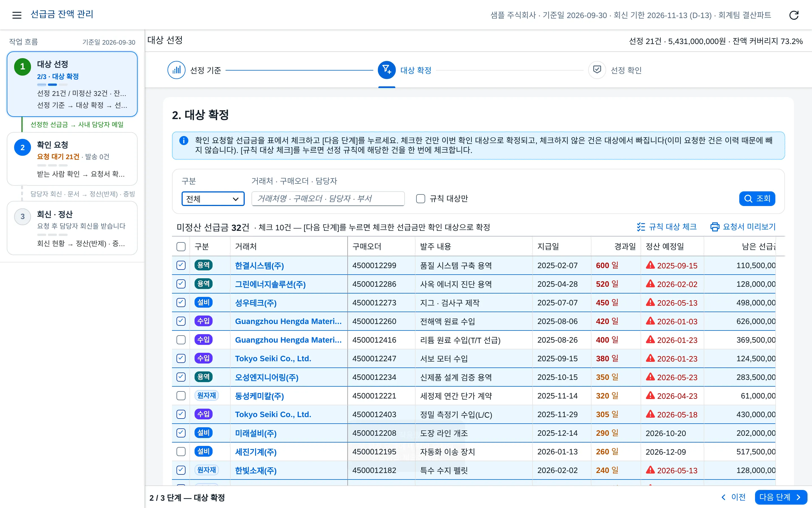Image resolution: width=812 pixels, height=508 pixels.
Task: Open Tokyo Seiki link for order 4500012403
Action: [273, 414]
